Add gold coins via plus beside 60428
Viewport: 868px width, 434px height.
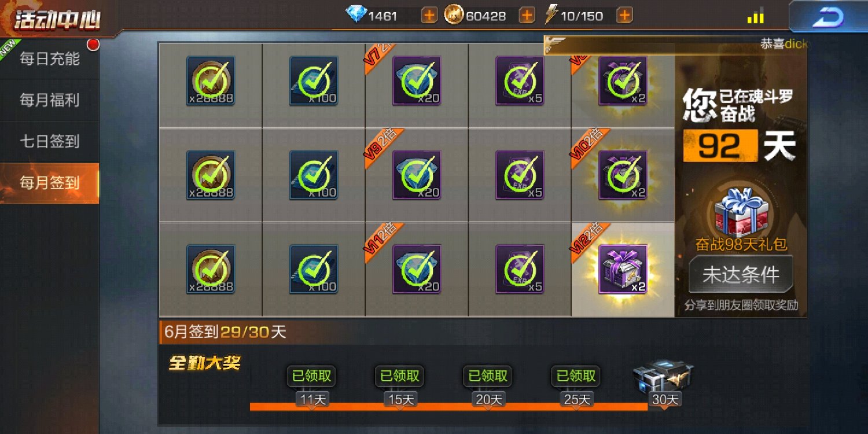[x=527, y=16]
